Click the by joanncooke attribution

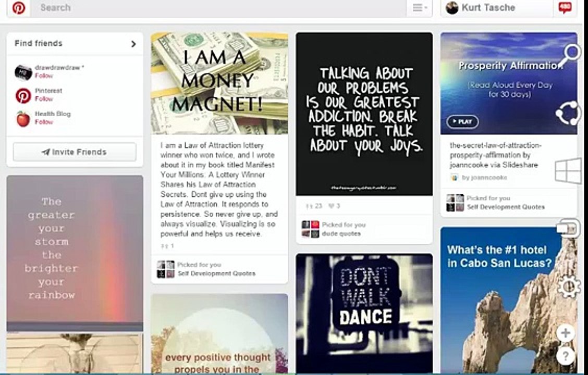[x=484, y=178]
